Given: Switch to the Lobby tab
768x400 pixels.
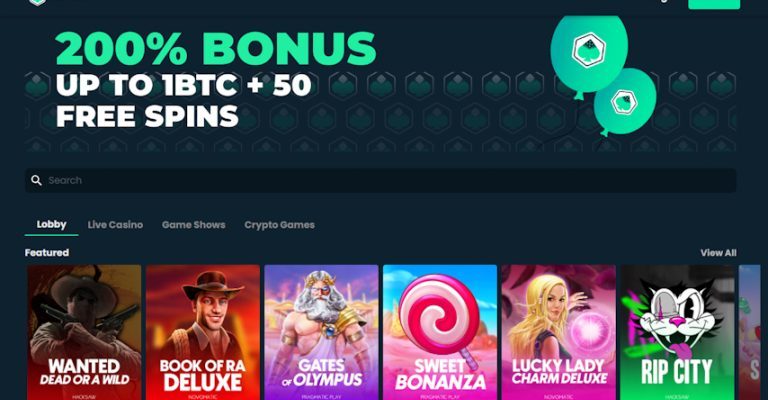Looking at the screenshot, I should (x=51, y=224).
